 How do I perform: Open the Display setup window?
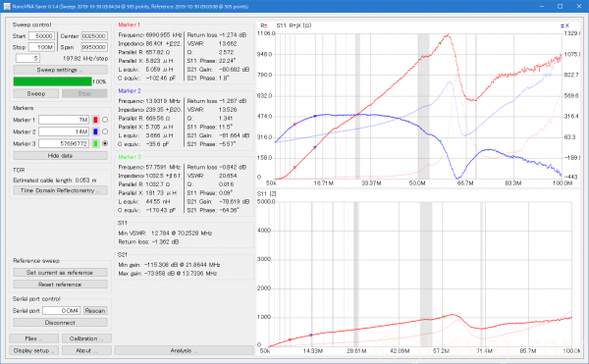(x=33, y=350)
